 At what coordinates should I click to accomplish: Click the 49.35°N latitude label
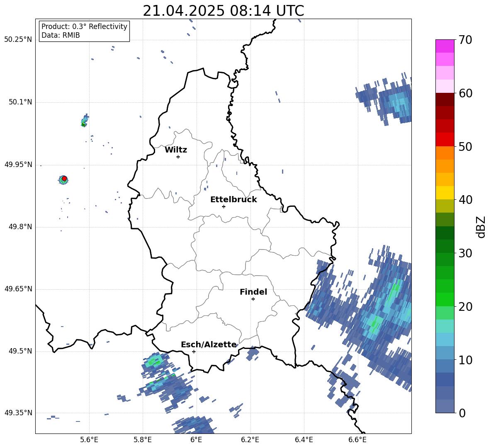tap(18, 413)
